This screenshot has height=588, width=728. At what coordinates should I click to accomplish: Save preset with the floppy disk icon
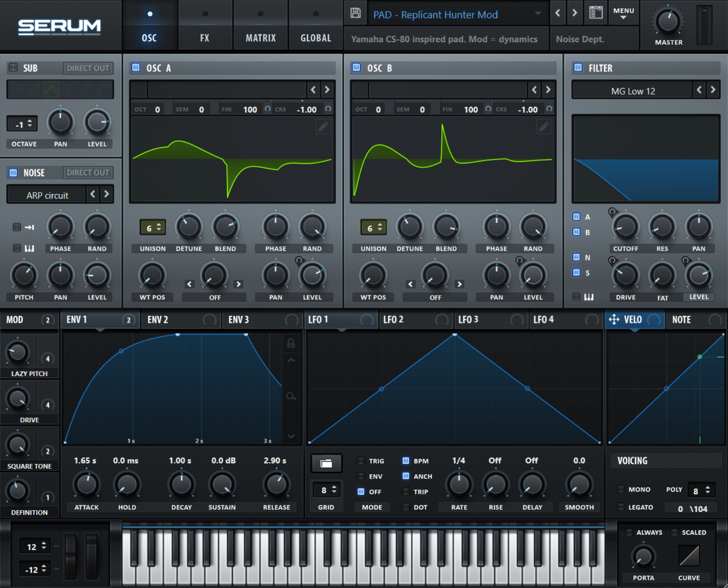(x=355, y=13)
